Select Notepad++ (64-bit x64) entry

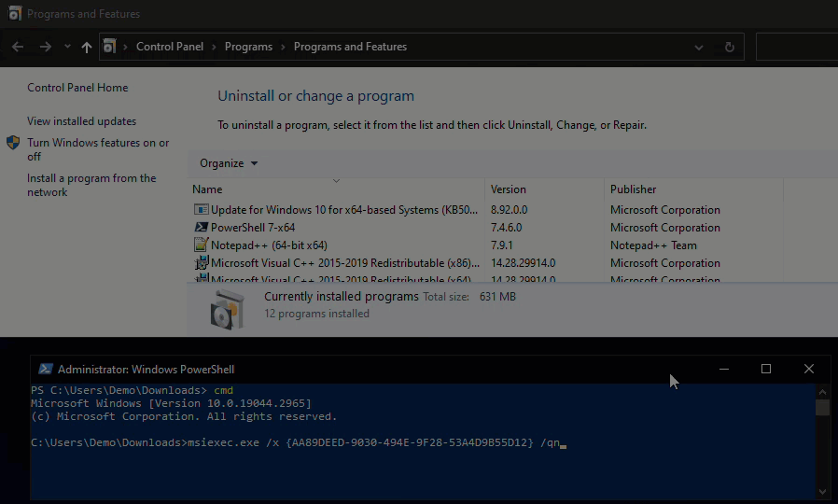point(269,245)
